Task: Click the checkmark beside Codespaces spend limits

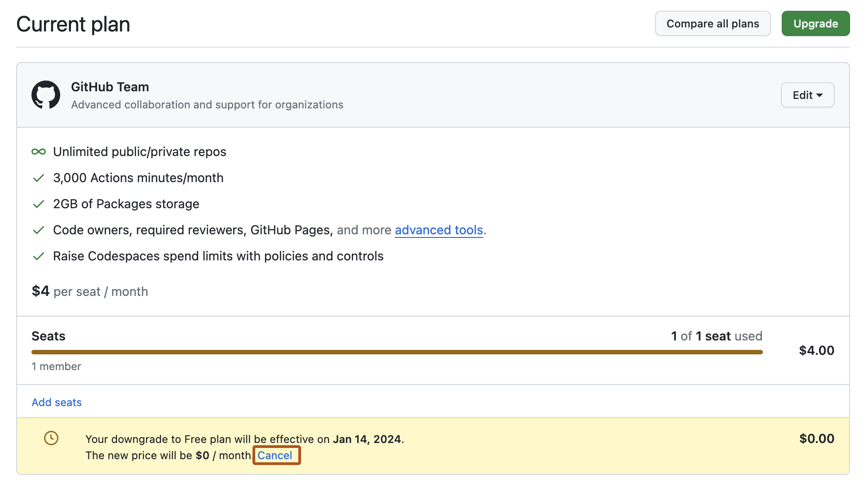Action: 38,256
